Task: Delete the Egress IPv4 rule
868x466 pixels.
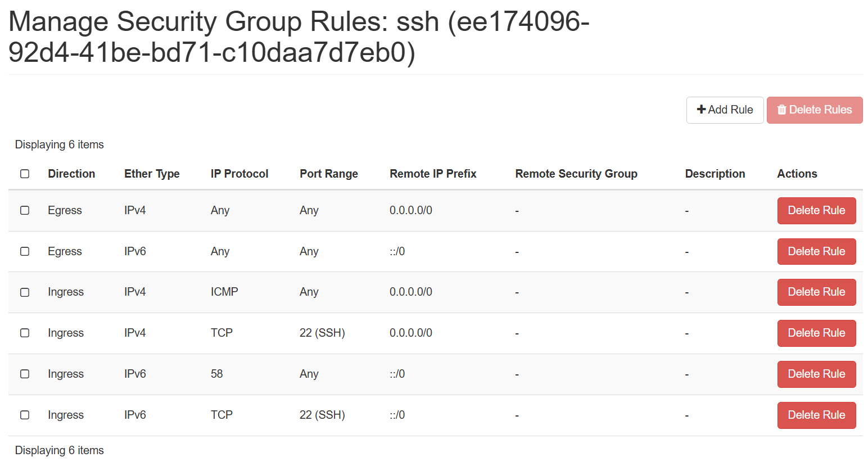Action: pyautogui.click(x=816, y=211)
